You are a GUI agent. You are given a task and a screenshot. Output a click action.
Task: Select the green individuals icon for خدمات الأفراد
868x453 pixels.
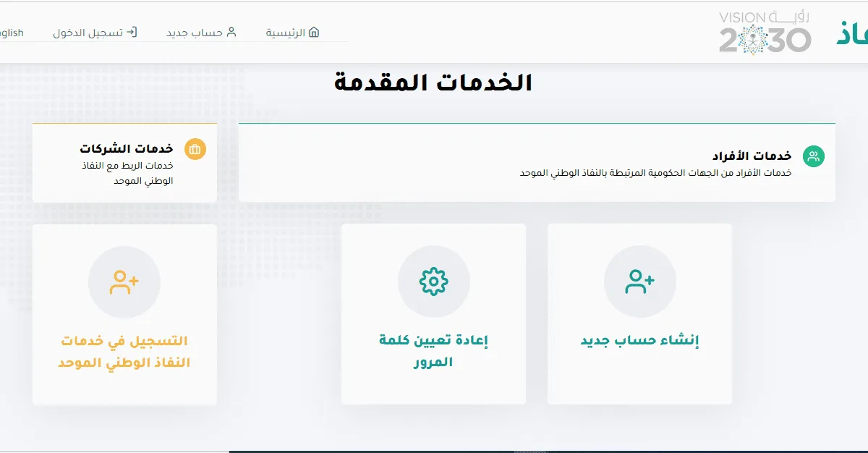point(814,156)
